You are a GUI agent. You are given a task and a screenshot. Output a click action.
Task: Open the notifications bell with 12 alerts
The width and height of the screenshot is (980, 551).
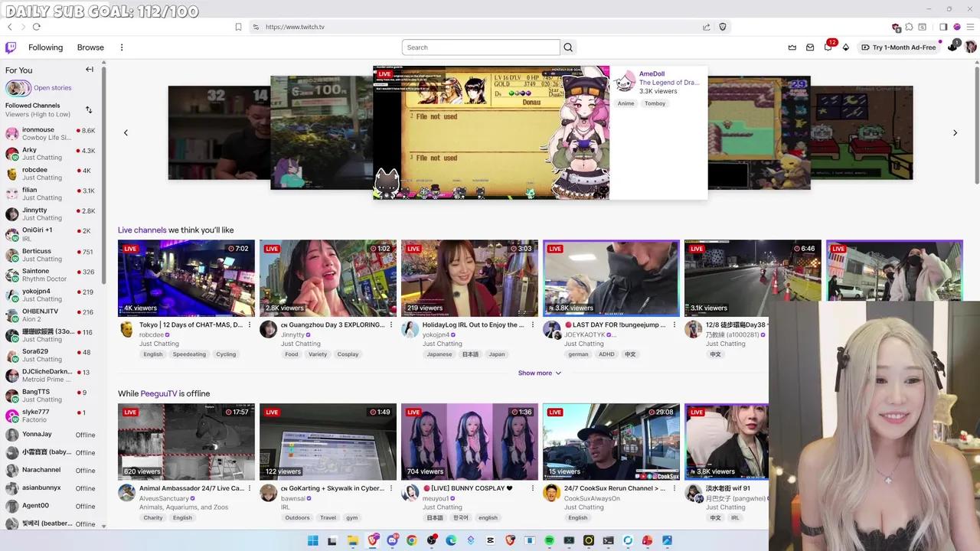coord(828,47)
